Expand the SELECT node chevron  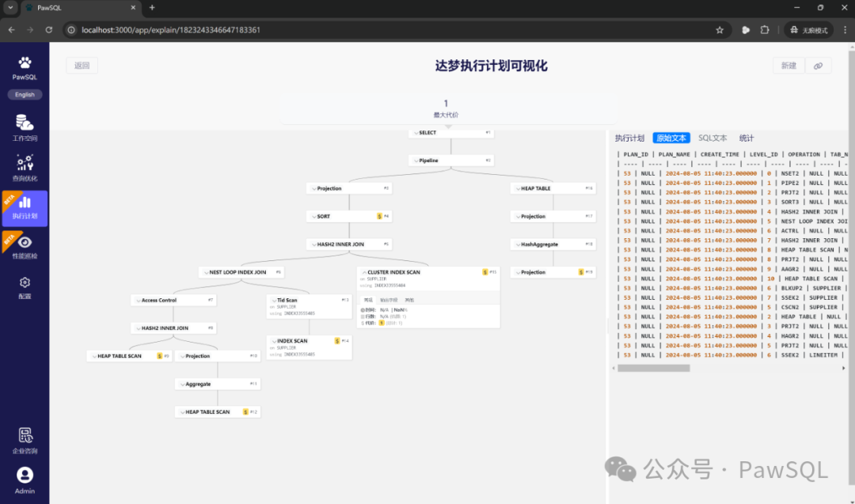[416, 133]
